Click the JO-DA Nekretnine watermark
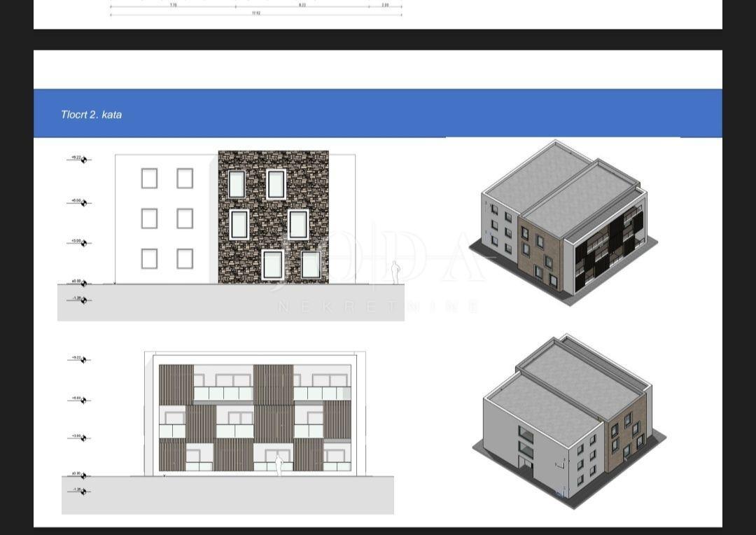The height and width of the screenshot is (535, 756). coord(392,280)
